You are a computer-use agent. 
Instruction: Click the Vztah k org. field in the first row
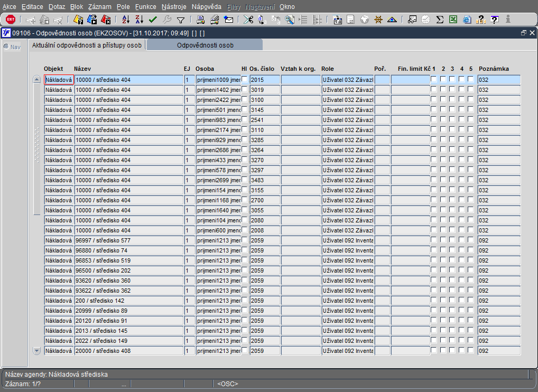[301, 80]
